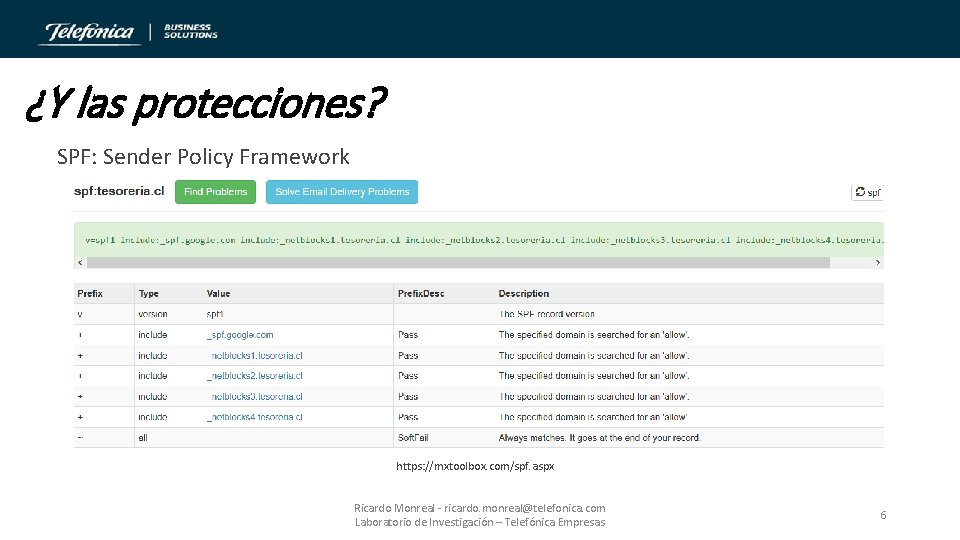
Task: Click the SPF record scrollbar right arrow
Action: pyautogui.click(x=878, y=263)
